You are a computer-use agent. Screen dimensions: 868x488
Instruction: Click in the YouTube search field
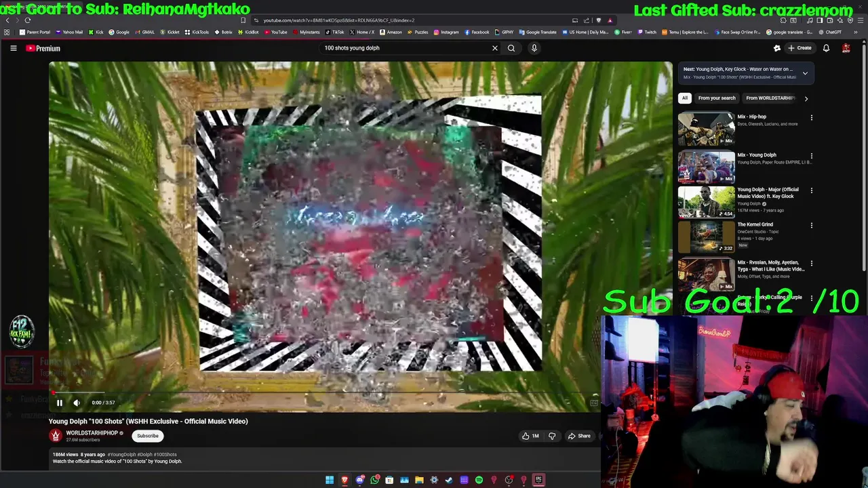[x=407, y=48]
